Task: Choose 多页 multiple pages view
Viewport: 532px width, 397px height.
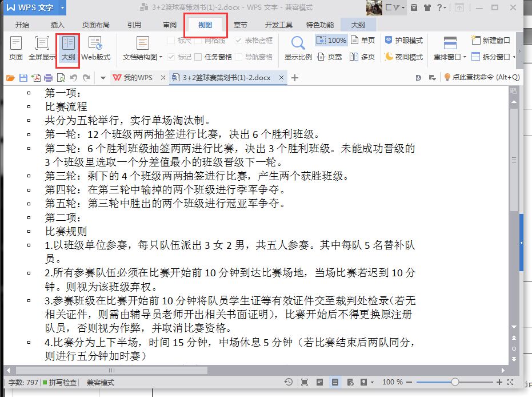Action: 362,57
